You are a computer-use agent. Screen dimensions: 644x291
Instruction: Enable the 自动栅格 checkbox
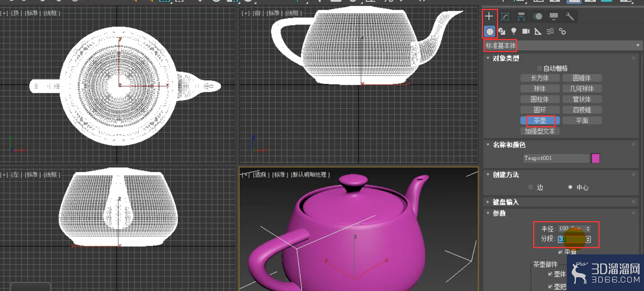click(x=539, y=68)
